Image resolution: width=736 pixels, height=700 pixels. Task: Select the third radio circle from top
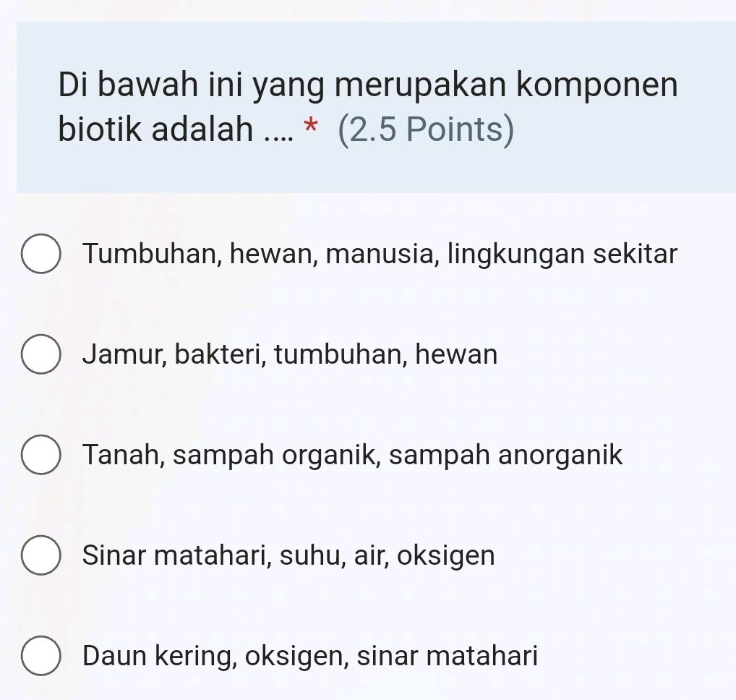coord(41,455)
